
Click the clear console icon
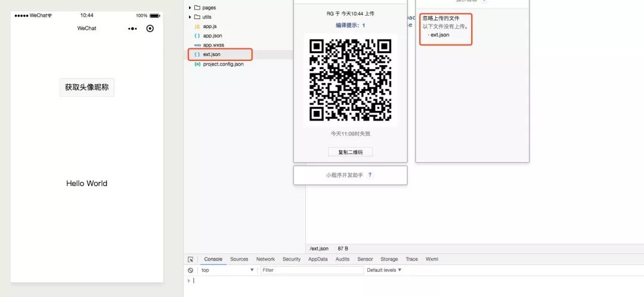191,270
